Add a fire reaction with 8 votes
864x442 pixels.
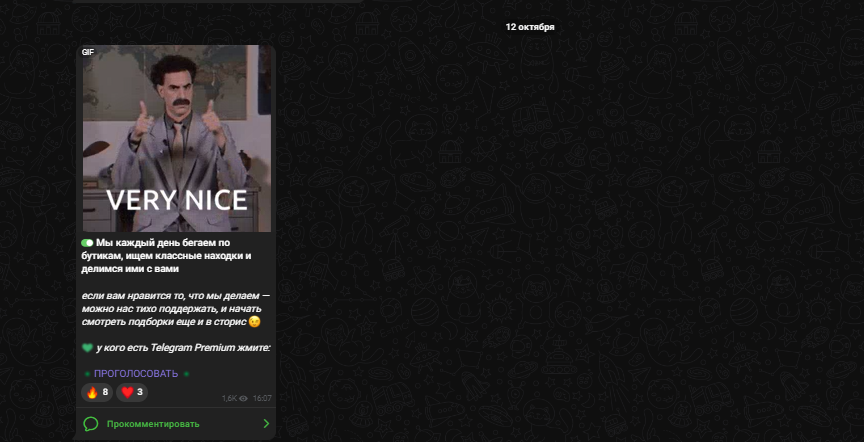[x=97, y=392]
